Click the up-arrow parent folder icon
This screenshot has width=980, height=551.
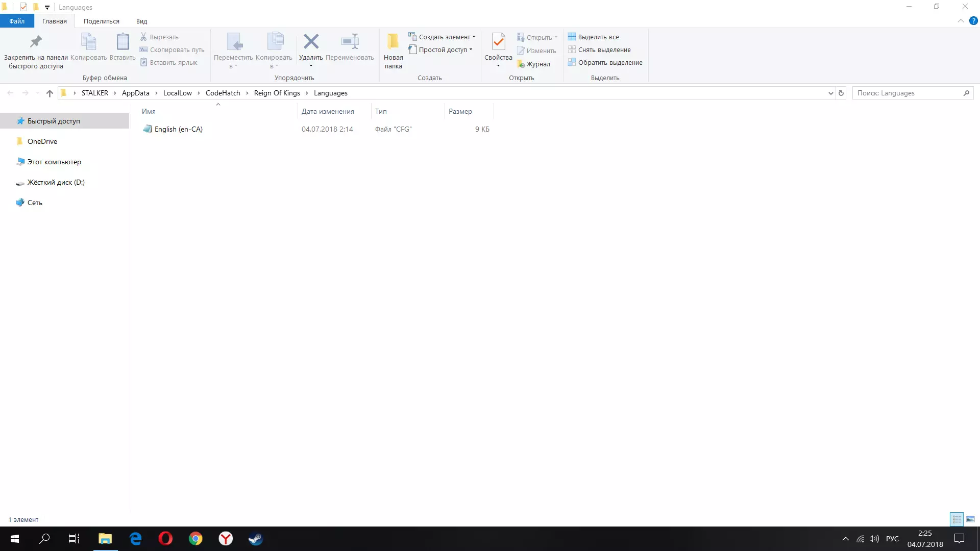[50, 93]
